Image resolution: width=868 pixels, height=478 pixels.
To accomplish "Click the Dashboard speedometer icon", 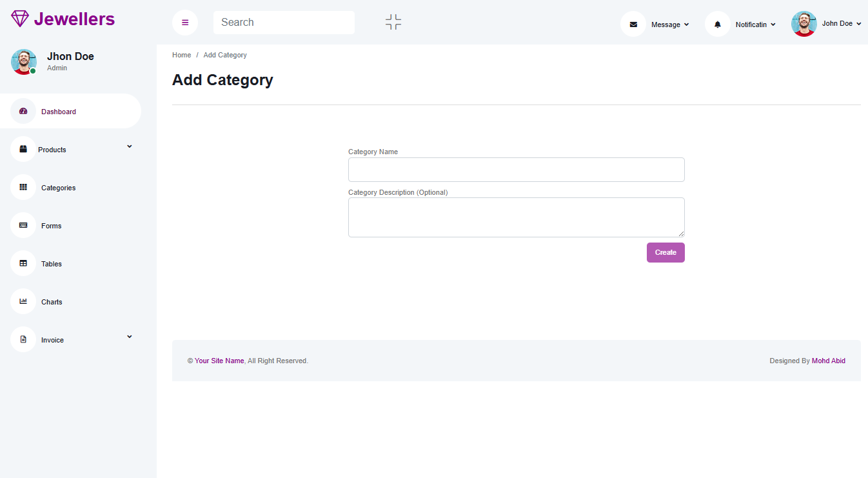I will (x=23, y=111).
